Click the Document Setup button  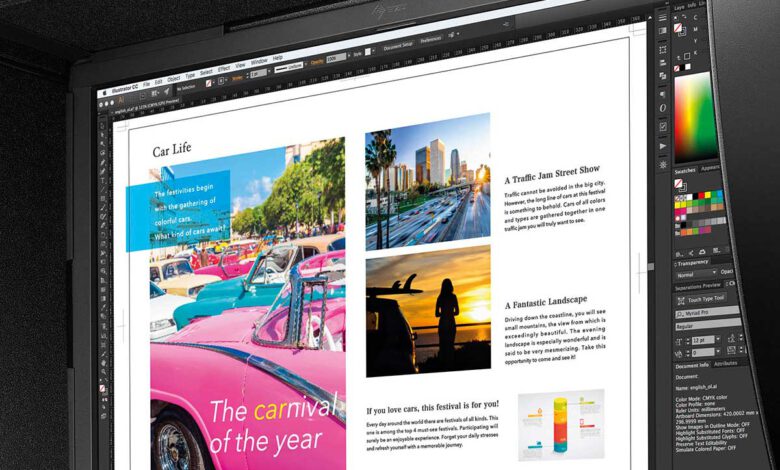click(x=398, y=47)
